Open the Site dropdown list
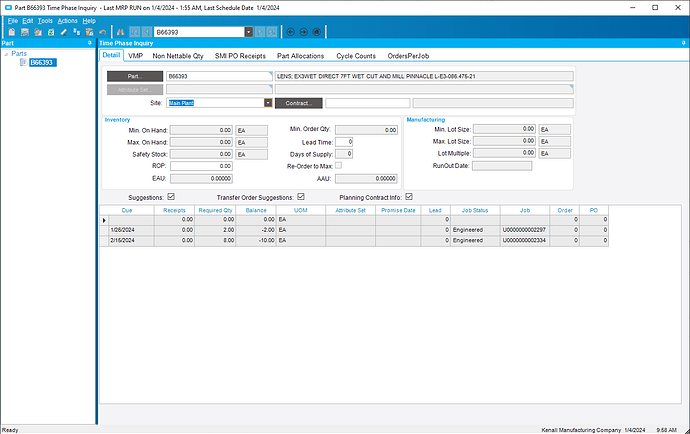 click(x=268, y=102)
